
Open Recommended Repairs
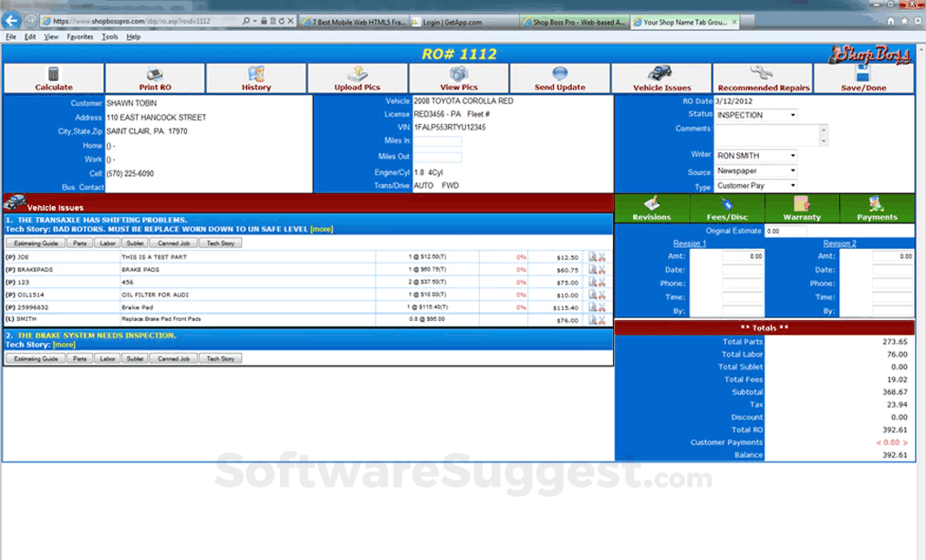tap(763, 78)
